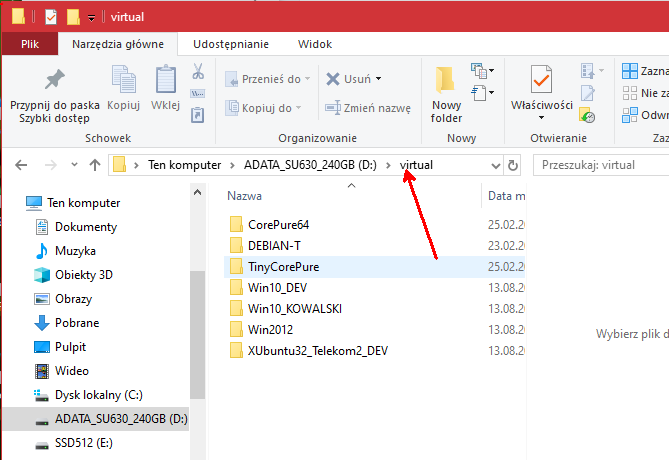Click the Pin to Quick access pushpin icon
Screen dimensions: 669x460
(x=54, y=79)
